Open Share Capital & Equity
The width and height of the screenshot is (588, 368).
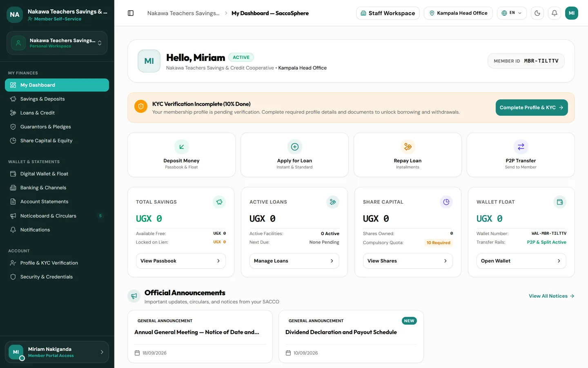57,141
